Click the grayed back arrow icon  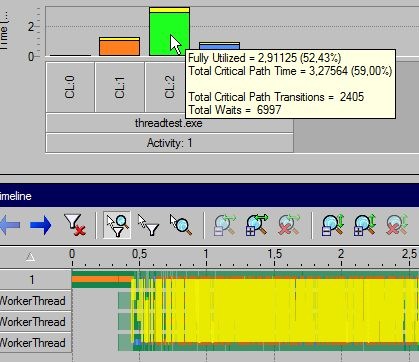coord(9,225)
